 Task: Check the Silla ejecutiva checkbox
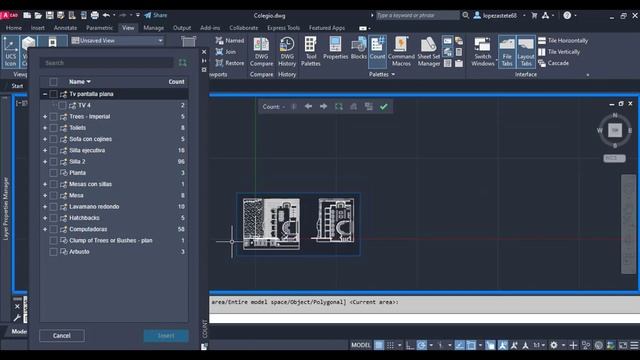53,151
